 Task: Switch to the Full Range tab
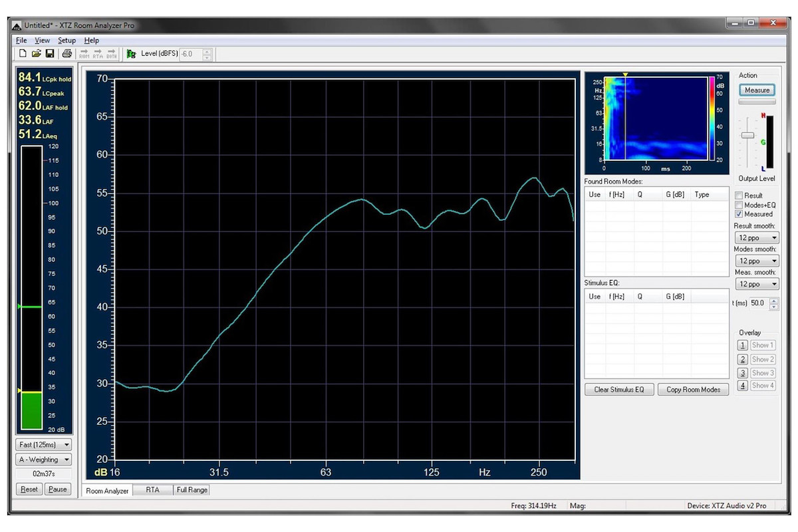192,490
